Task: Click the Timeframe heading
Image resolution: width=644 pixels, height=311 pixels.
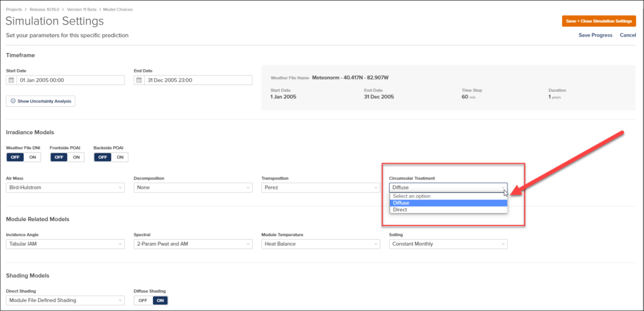Action: pyautogui.click(x=21, y=55)
